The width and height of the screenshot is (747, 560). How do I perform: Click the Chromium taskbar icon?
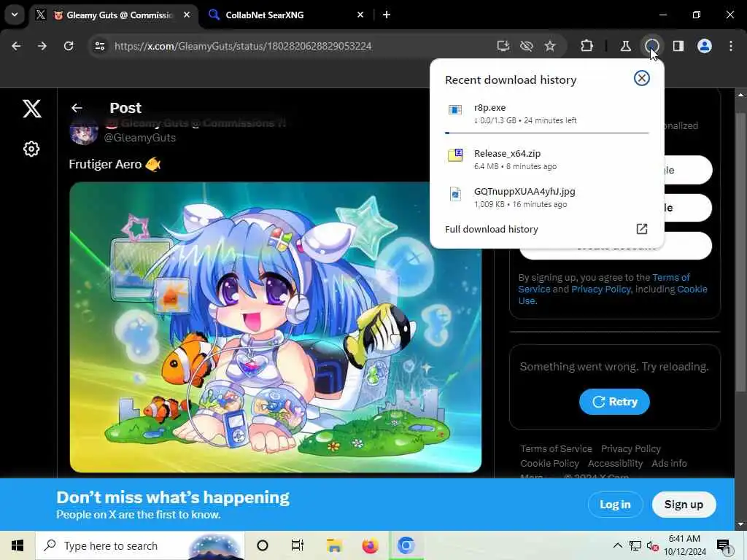[406, 545]
